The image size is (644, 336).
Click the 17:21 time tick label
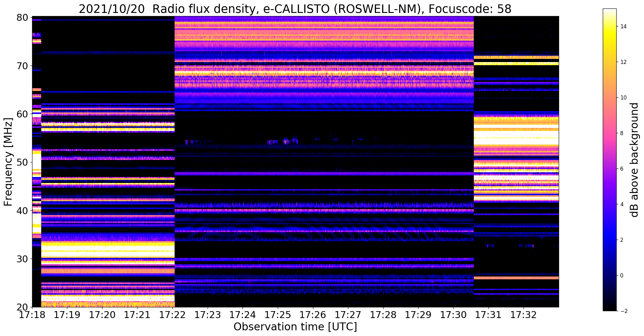(137, 315)
